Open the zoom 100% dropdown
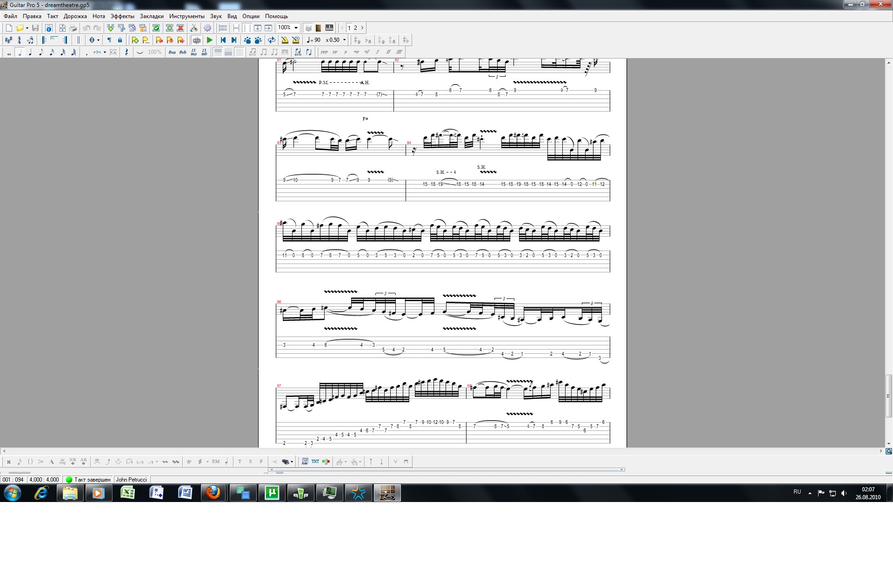Viewport: 893px width, 588px height. 296,28
